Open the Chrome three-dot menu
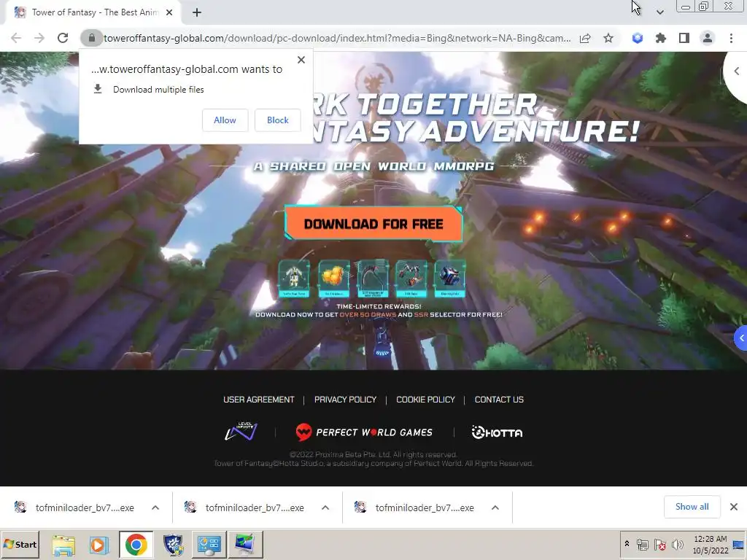The image size is (747, 560). click(x=731, y=38)
